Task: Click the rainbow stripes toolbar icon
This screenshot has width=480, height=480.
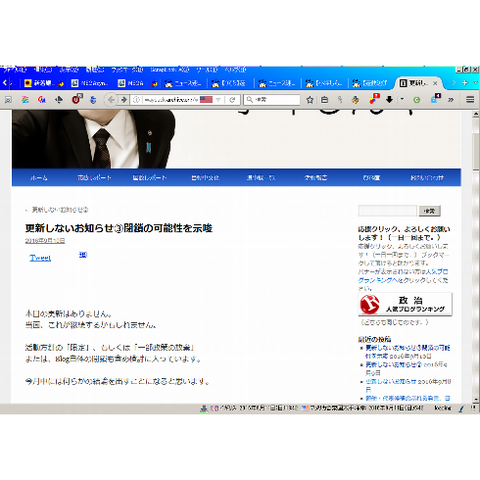Action: click(x=25, y=99)
